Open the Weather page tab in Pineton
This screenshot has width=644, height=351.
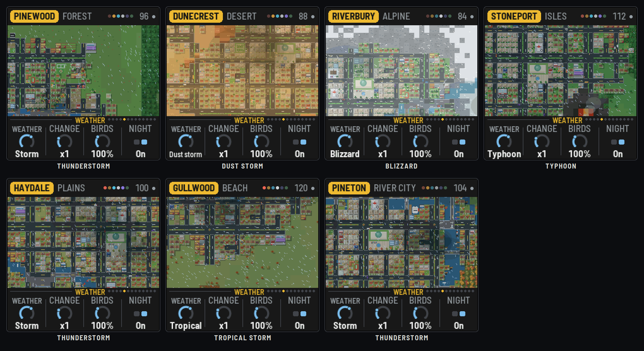click(x=408, y=292)
